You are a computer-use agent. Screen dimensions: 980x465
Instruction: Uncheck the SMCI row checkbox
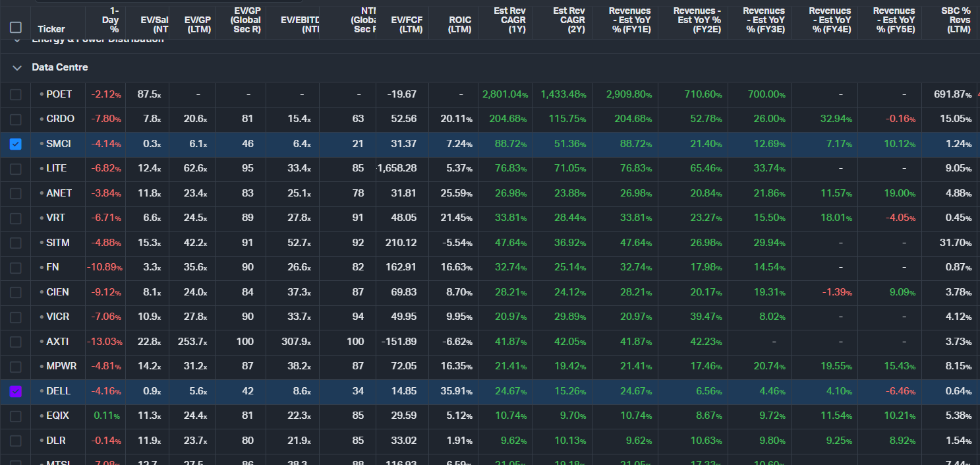(x=16, y=144)
